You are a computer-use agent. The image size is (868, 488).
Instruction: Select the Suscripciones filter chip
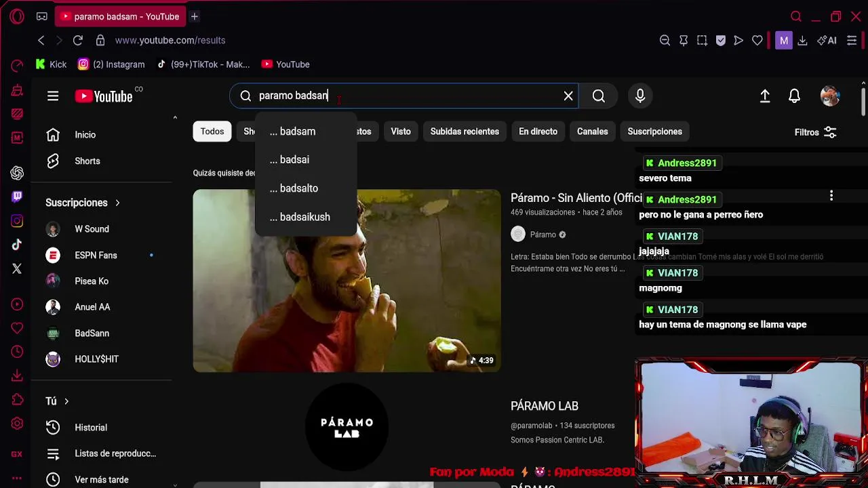[654, 131]
